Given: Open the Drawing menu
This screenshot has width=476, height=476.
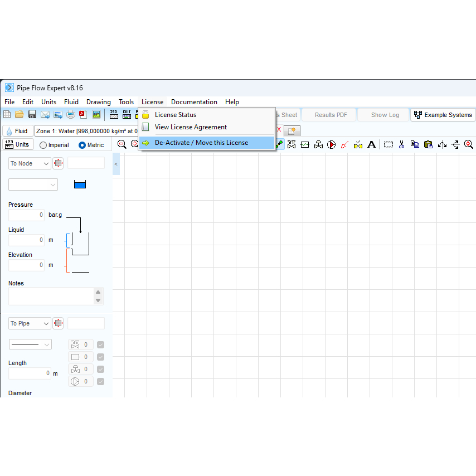Looking at the screenshot, I should pos(98,102).
